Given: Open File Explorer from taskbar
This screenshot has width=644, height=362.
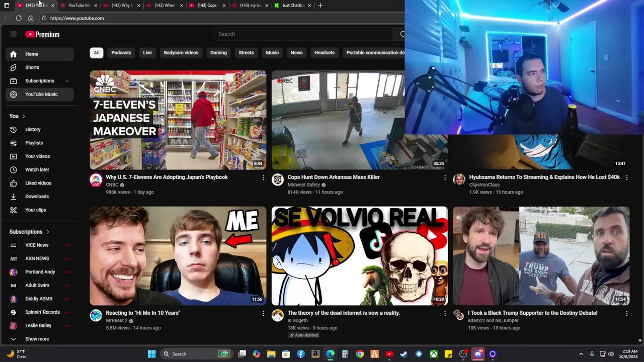Looking at the screenshot, I should coord(271,354).
